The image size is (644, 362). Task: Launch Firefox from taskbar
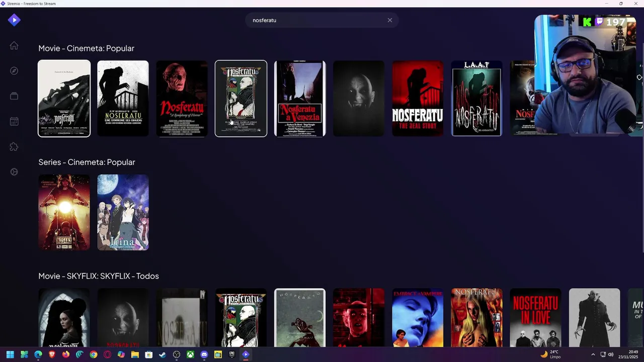tap(66, 354)
